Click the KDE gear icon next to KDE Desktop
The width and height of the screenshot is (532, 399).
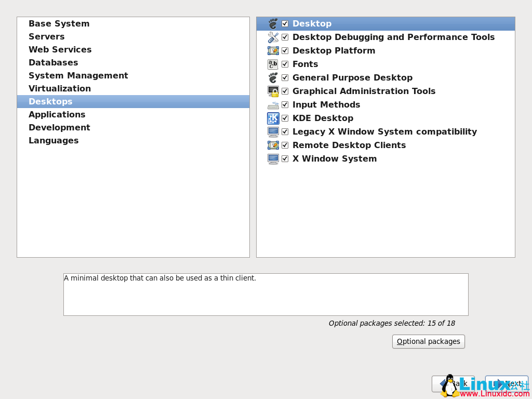tap(272, 118)
